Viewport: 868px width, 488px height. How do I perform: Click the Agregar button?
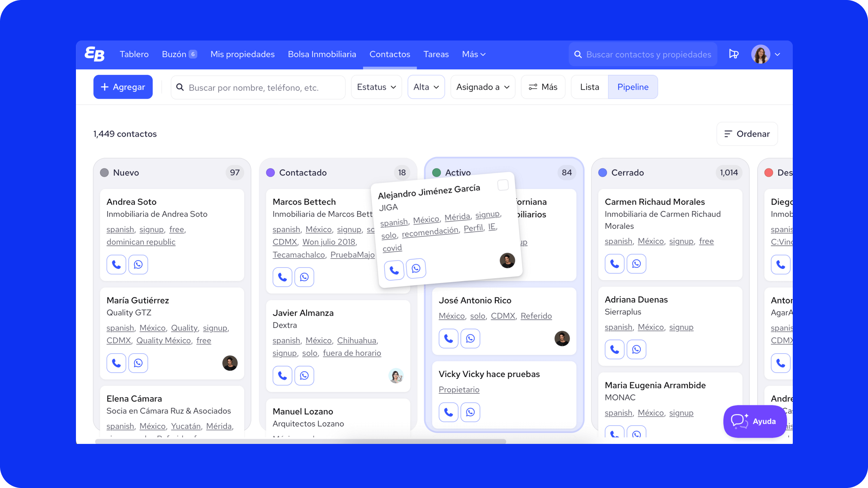[123, 87]
